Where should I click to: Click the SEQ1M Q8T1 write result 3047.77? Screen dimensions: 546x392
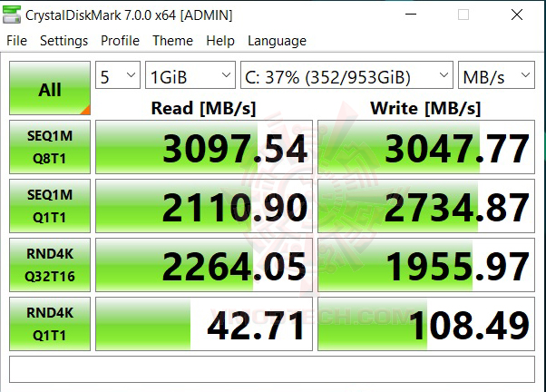(426, 147)
